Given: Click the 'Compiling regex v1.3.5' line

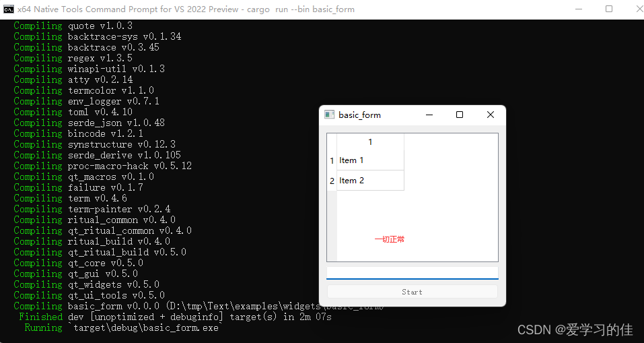Looking at the screenshot, I should (73, 58).
